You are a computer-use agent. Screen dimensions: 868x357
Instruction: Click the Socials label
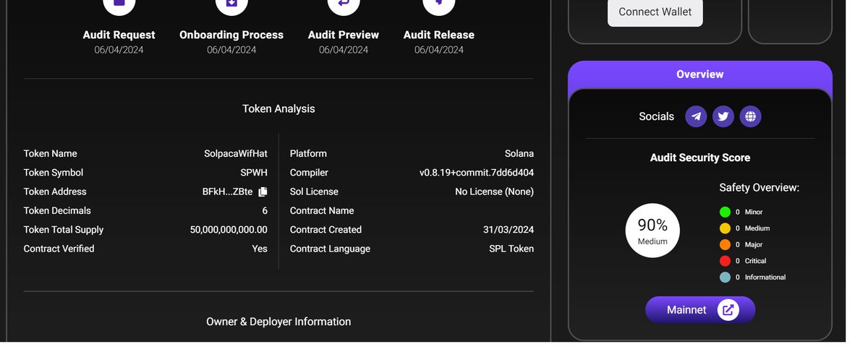point(657,116)
